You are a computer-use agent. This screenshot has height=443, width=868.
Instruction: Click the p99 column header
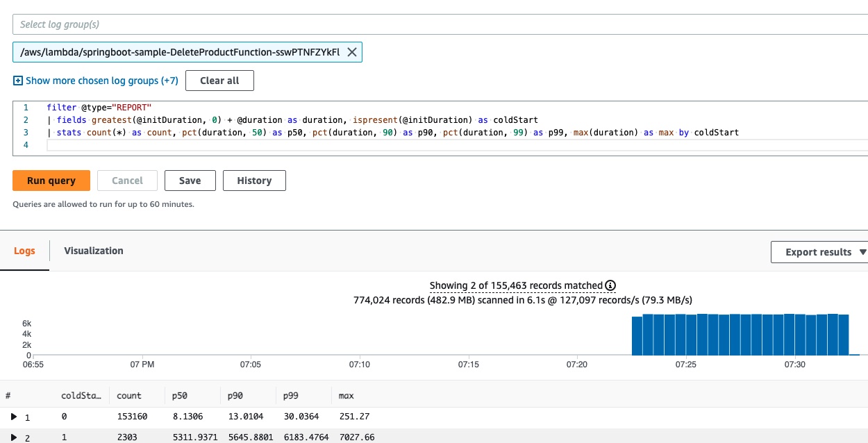pyautogui.click(x=291, y=395)
